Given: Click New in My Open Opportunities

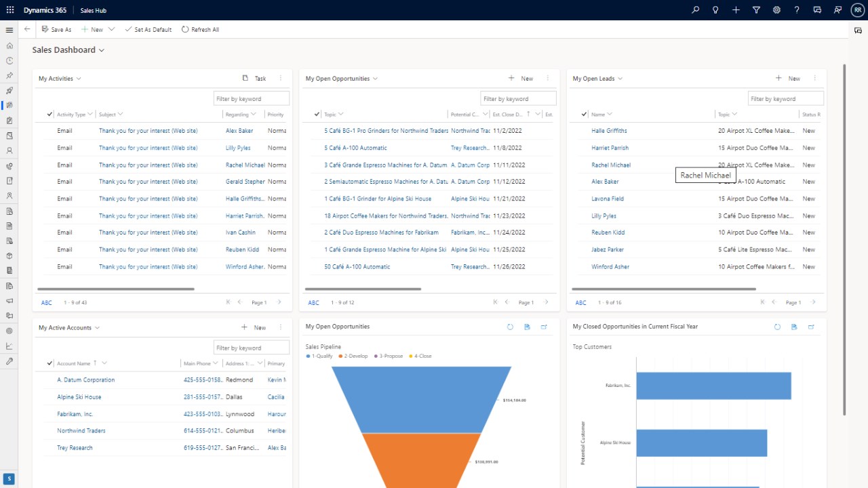Looking at the screenshot, I should coord(521,79).
